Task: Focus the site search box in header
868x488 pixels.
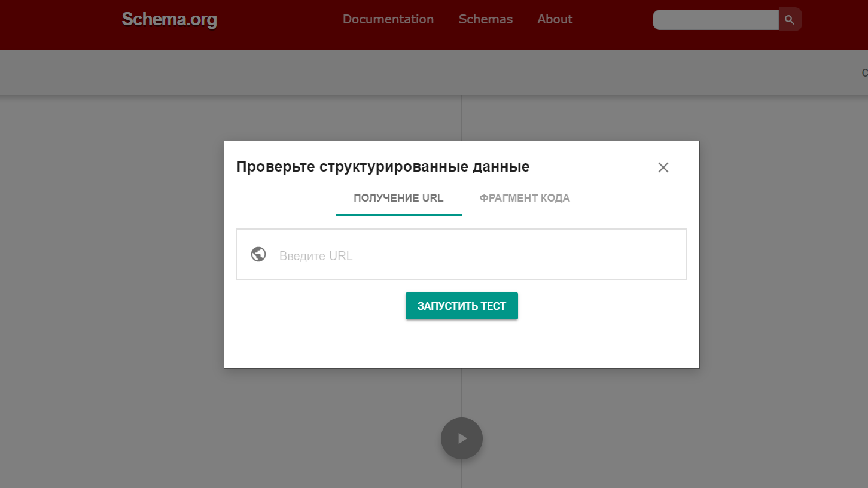Action: click(x=715, y=20)
